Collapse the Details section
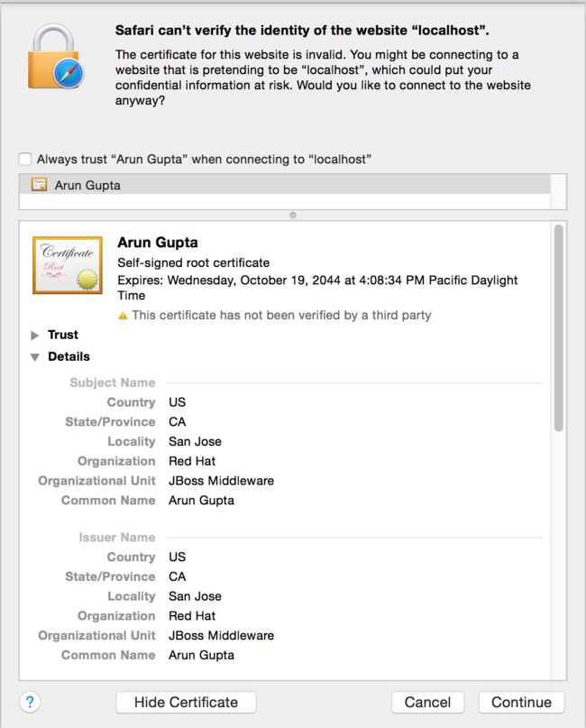 [x=35, y=357]
